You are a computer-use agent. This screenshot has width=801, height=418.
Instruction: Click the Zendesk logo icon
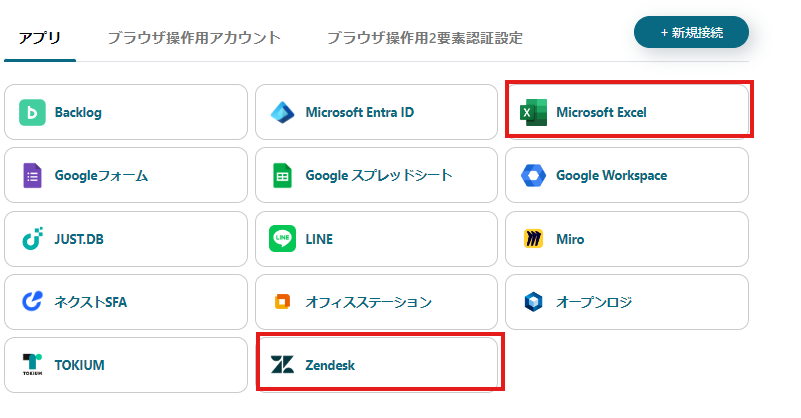click(283, 365)
